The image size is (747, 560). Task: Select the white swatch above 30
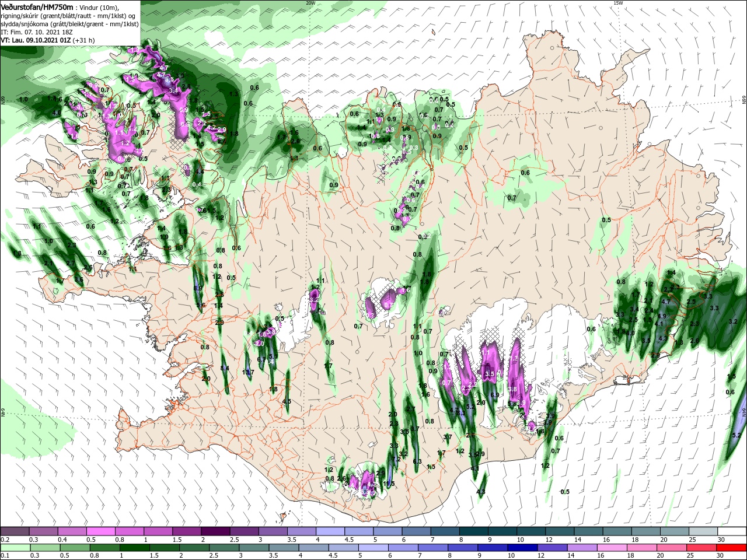point(732,531)
